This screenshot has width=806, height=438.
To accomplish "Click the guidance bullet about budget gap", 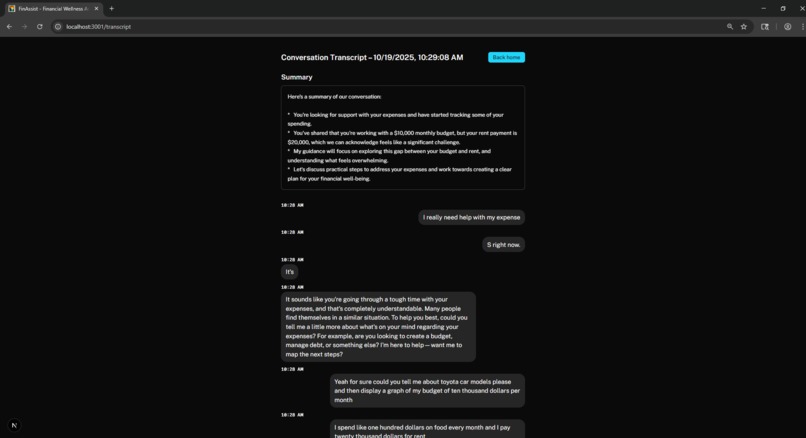I will coord(390,156).
